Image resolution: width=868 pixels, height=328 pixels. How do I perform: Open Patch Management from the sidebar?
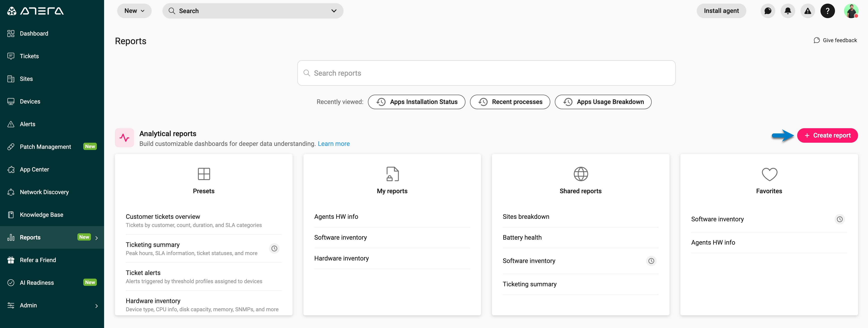pos(52,147)
